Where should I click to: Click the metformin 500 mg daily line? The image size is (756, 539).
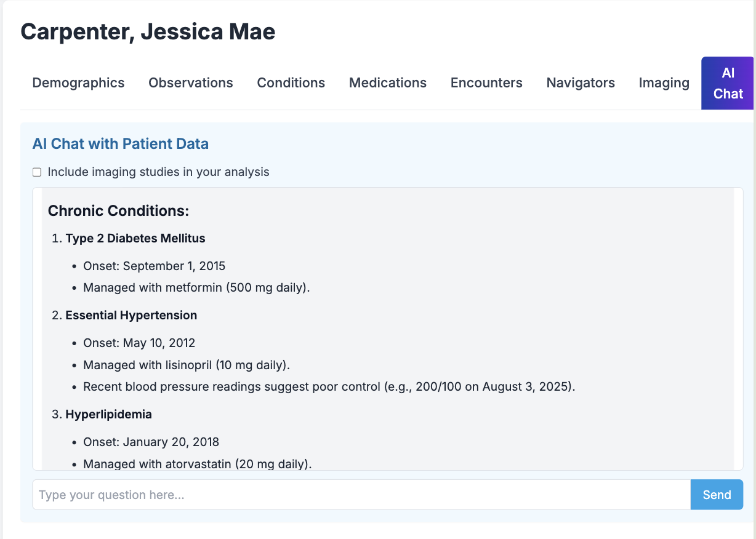click(196, 287)
